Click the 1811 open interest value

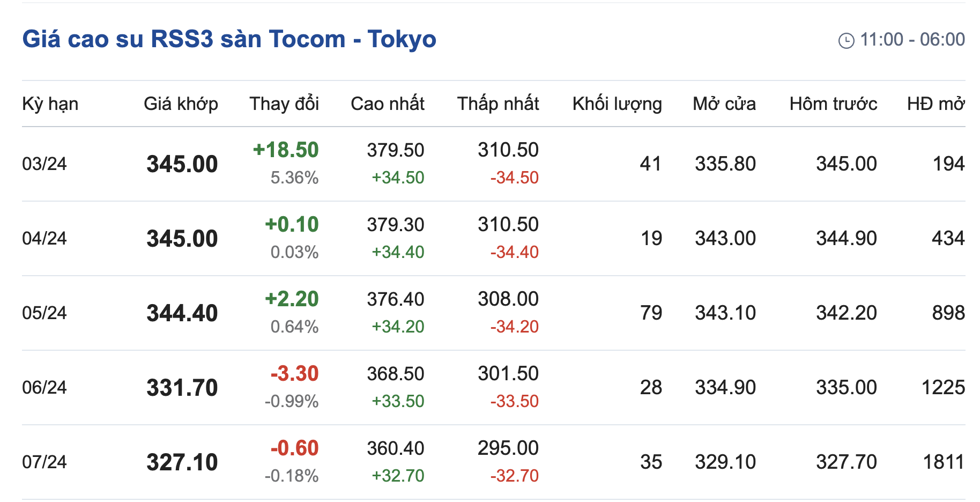click(944, 462)
